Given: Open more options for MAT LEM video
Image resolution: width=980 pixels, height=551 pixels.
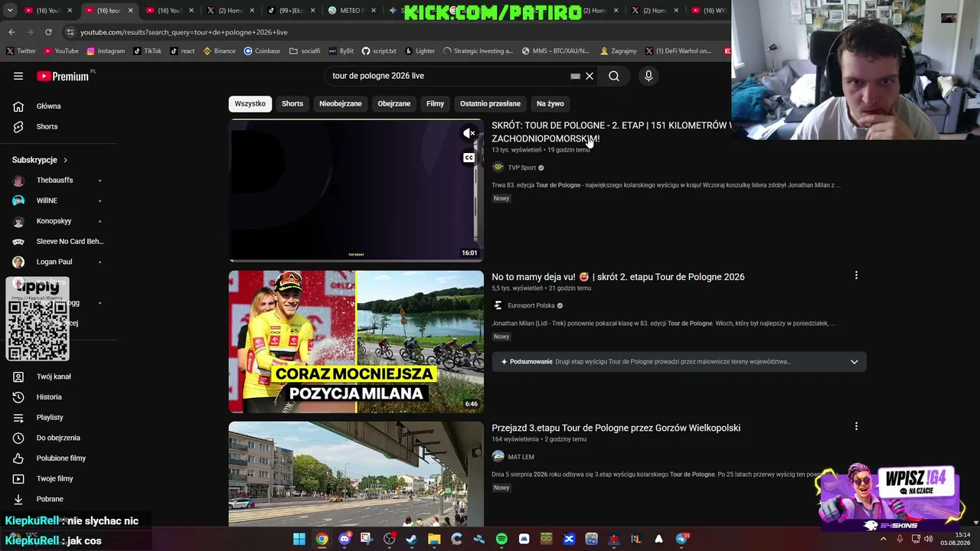Looking at the screenshot, I should click(x=856, y=426).
